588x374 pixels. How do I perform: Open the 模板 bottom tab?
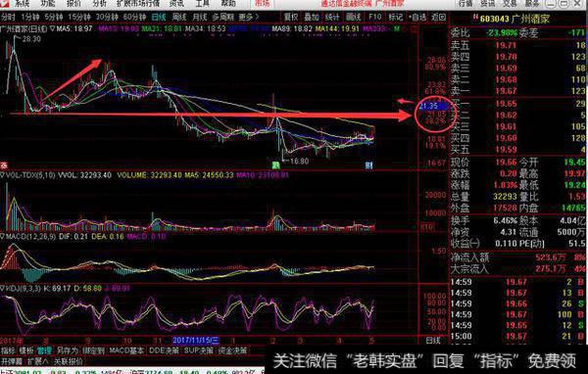point(25,351)
